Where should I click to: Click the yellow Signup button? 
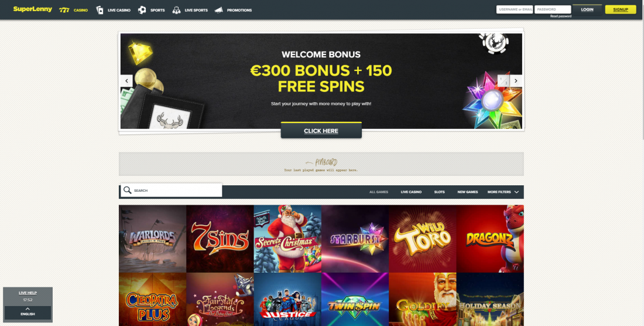(x=620, y=9)
